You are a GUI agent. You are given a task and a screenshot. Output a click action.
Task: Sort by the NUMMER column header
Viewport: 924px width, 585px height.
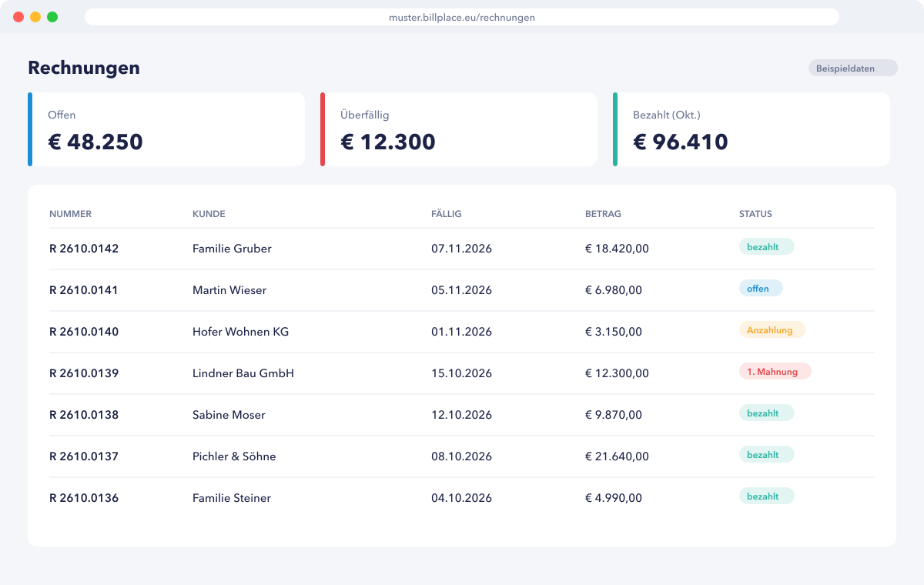pos(70,214)
